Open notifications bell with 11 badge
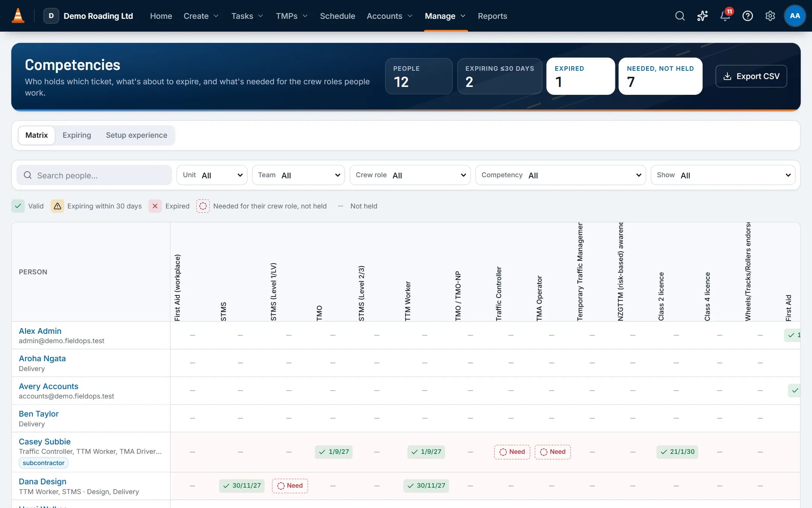The height and width of the screenshot is (508, 812). [x=725, y=16]
